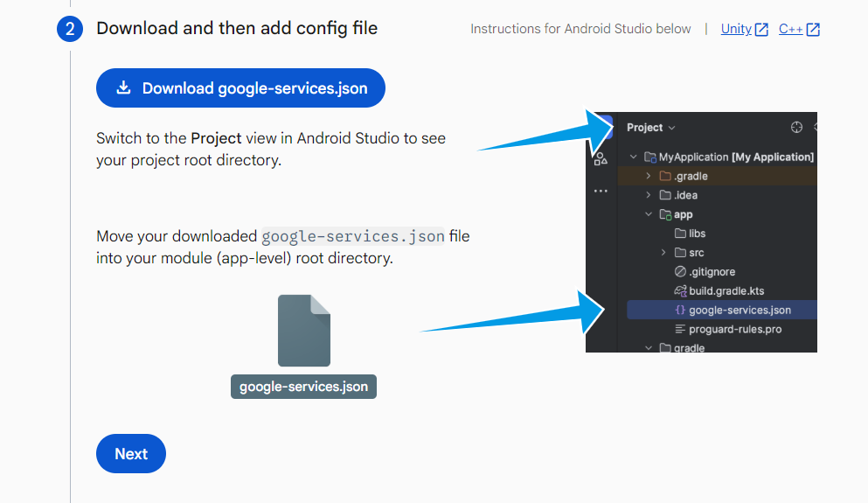Image resolution: width=868 pixels, height=503 pixels.
Task: Click the 'Download and then add config file' heading
Action: (237, 28)
